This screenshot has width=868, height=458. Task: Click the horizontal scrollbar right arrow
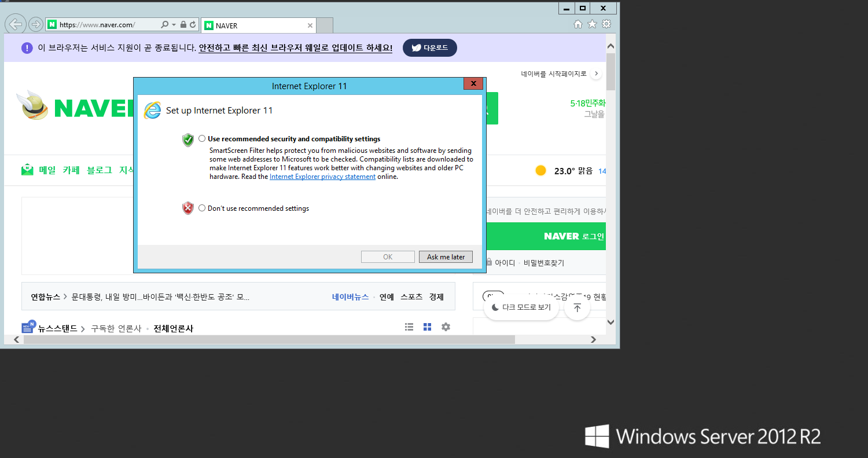[593, 340]
